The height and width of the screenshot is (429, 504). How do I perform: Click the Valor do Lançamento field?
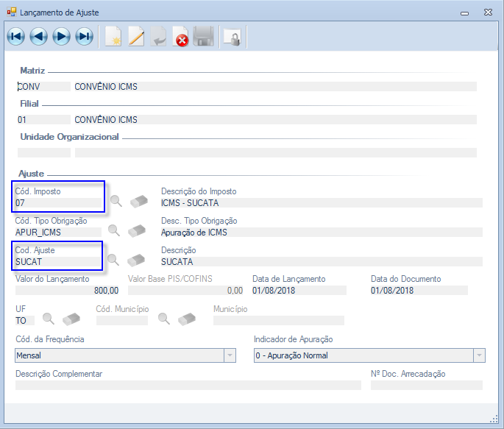[x=68, y=291]
